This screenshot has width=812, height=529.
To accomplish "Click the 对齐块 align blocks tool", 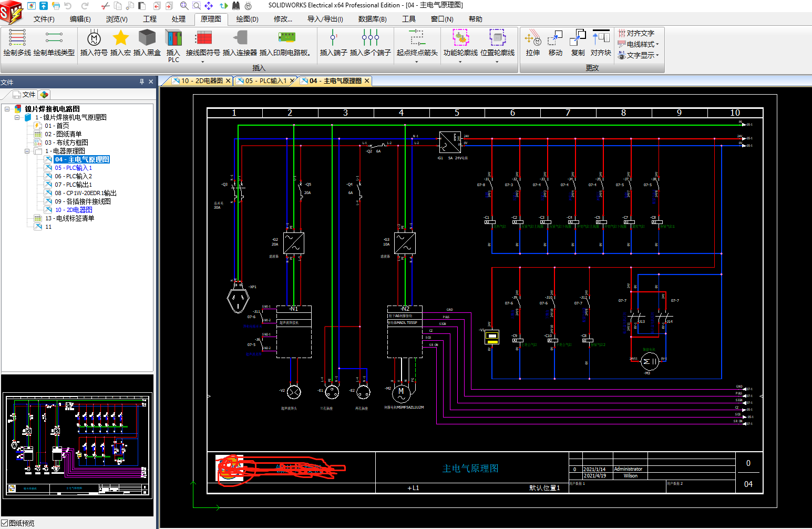I will click(601, 42).
